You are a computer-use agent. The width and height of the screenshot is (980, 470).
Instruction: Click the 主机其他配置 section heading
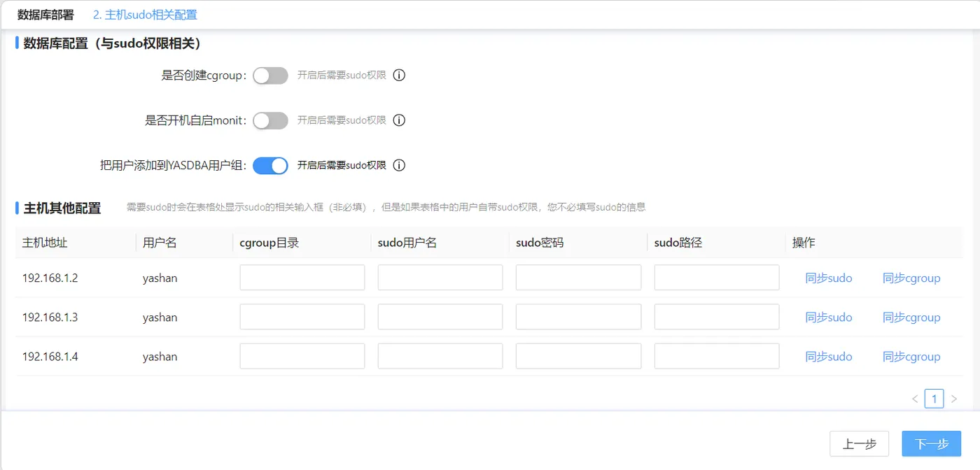(x=62, y=208)
